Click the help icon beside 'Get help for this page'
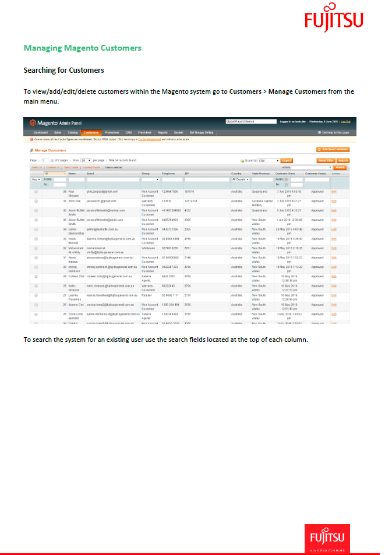392x555 pixels. tap(319, 132)
